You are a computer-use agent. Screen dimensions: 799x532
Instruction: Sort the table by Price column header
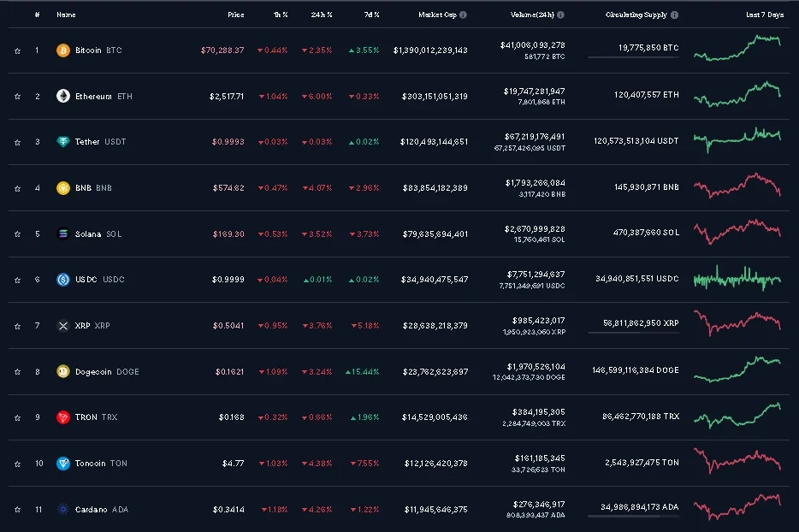click(235, 15)
